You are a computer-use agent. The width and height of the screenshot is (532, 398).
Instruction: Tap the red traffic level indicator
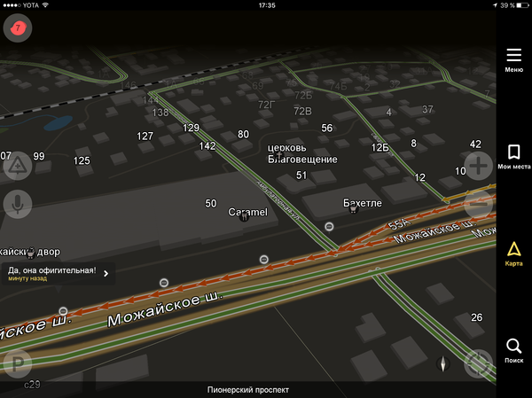tap(18, 28)
